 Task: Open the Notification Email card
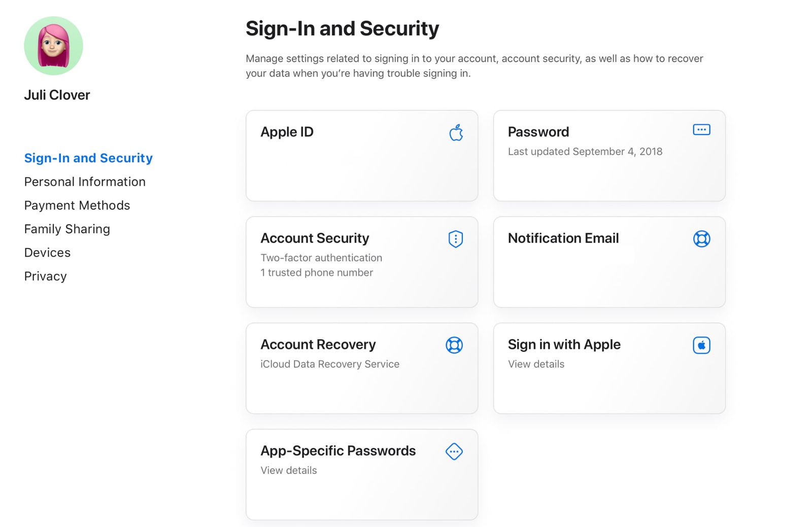609,262
